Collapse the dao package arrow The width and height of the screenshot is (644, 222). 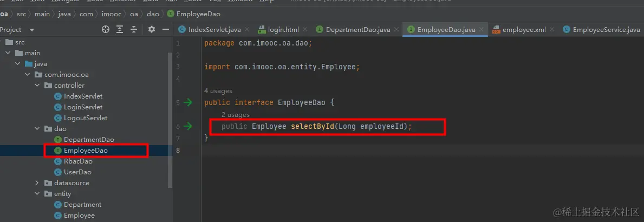37,129
